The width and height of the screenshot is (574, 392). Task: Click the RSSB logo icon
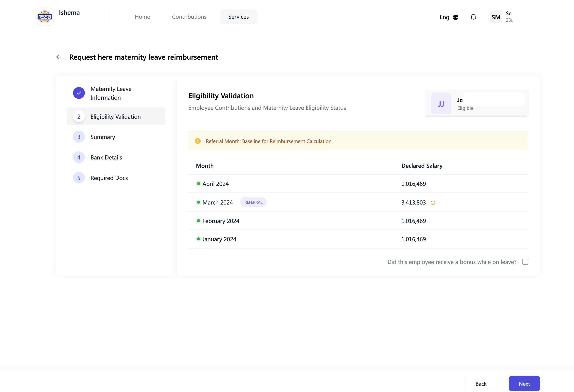pos(45,17)
